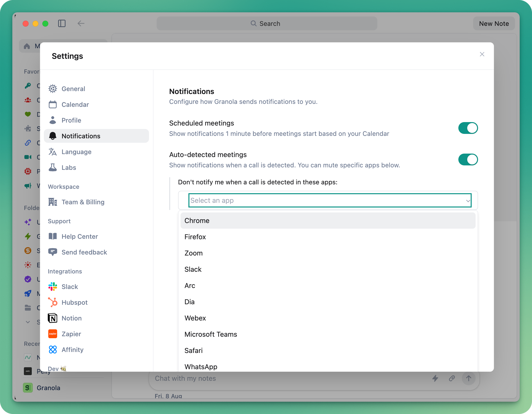This screenshot has height=414, width=532.
Task: Click the New Note button
Action: click(494, 23)
